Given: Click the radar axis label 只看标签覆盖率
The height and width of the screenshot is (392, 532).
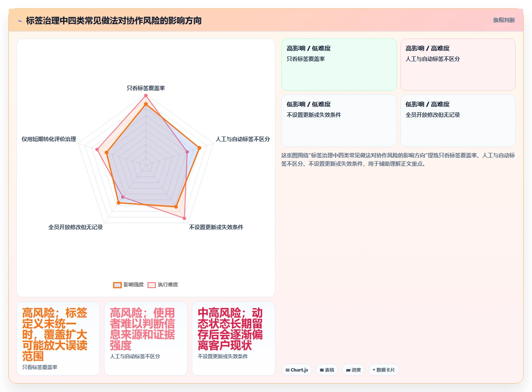Looking at the screenshot, I should point(146,88).
